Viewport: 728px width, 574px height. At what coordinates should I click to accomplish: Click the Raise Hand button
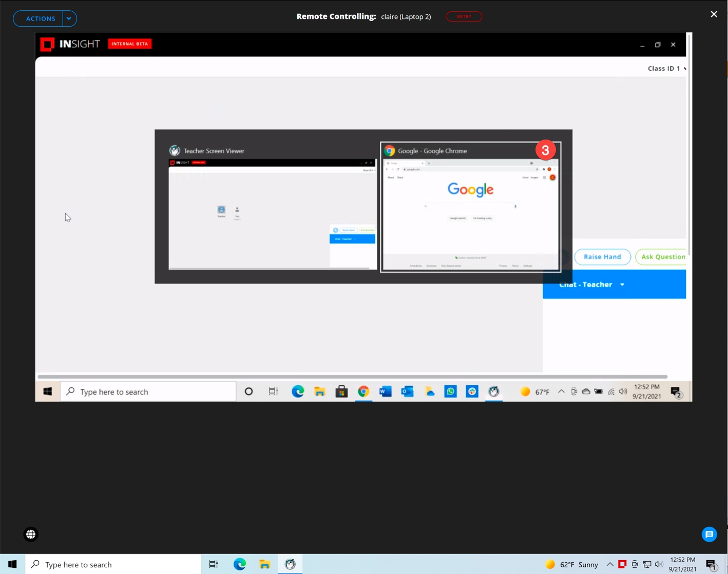click(x=602, y=257)
